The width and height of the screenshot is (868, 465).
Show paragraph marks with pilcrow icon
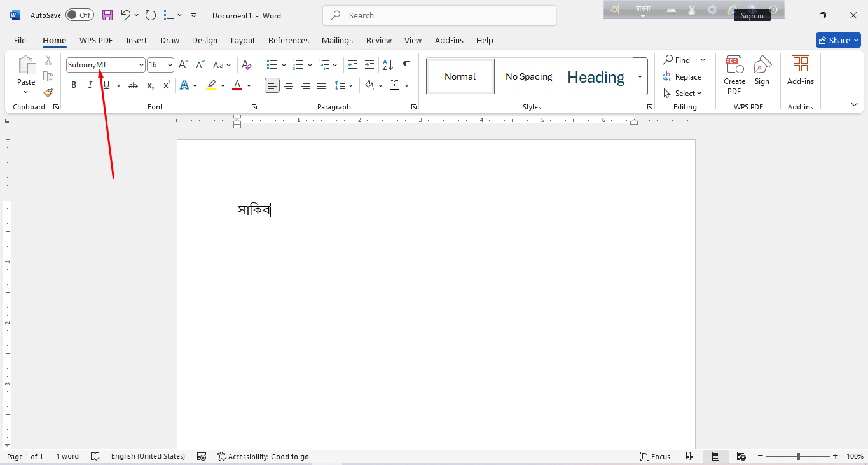(406, 65)
